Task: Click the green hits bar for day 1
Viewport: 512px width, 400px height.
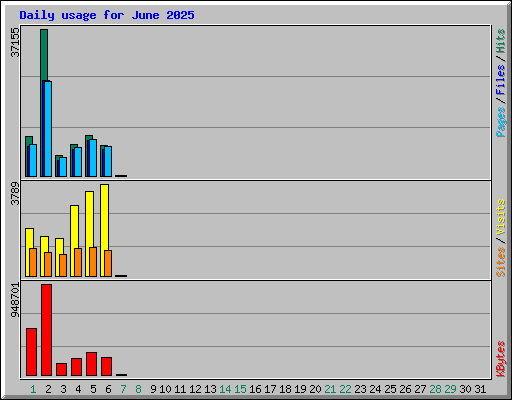Action: coord(29,140)
